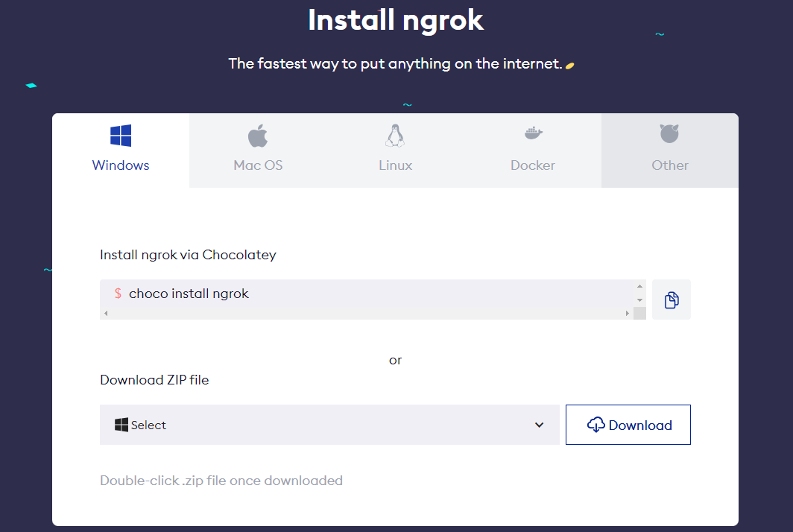The width and height of the screenshot is (793, 532).
Task: Click the up arrow of the command box scrollbar
Action: pos(639,285)
